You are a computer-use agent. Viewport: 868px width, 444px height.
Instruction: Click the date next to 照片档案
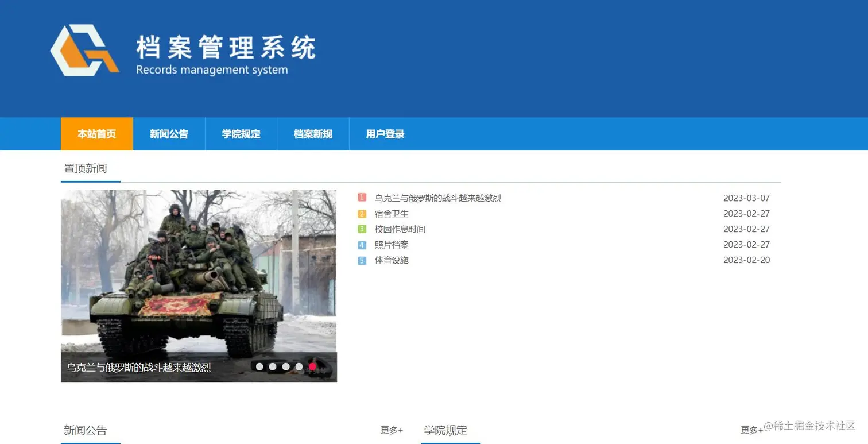746,245
